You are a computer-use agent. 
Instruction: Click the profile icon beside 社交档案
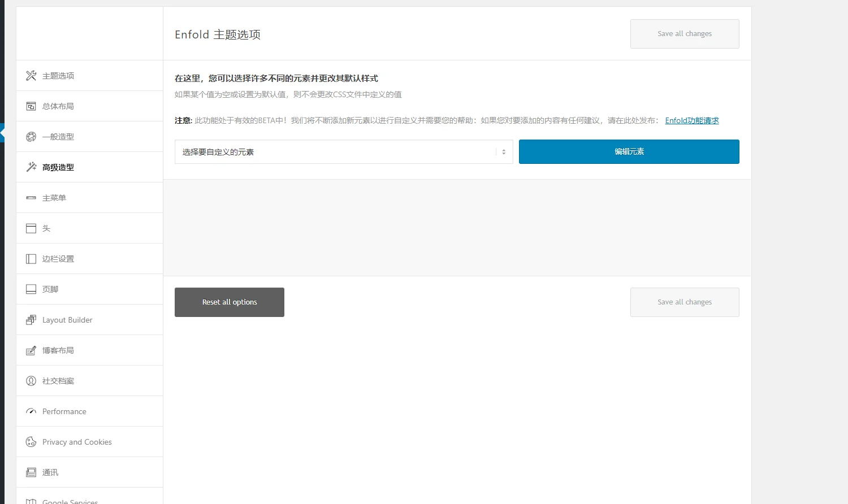pos(31,381)
